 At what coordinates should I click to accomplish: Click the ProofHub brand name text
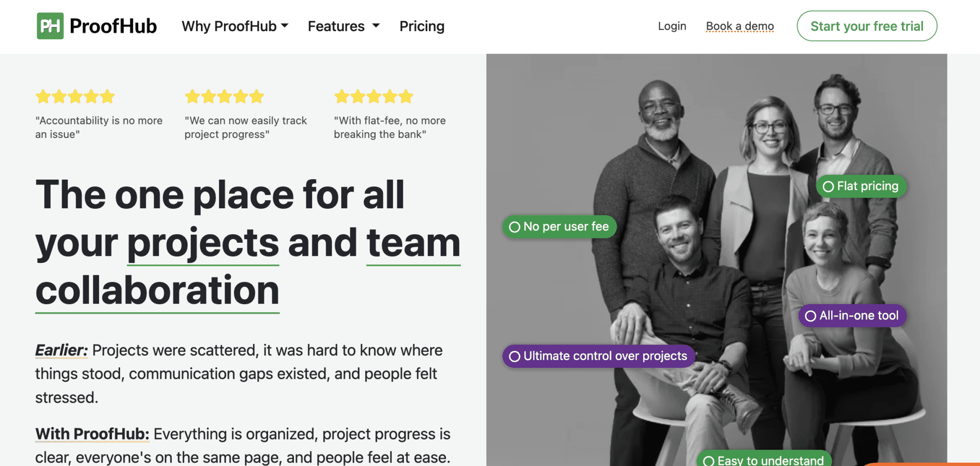click(x=113, y=26)
